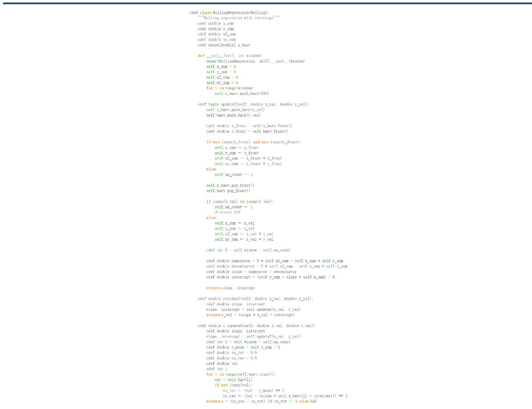The height and width of the screenshot is (409, 532).
Task: Click the class RollingRegression definition line
Action: [229, 13]
